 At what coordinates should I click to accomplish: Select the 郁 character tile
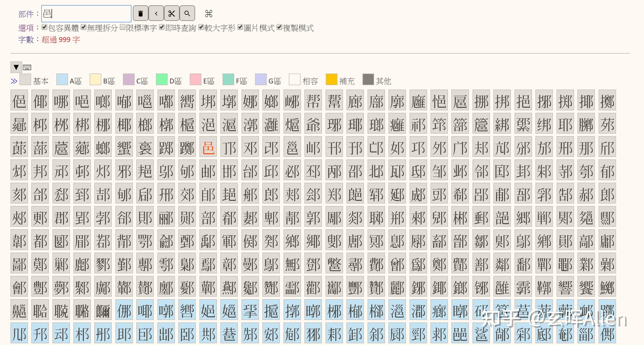(x=607, y=170)
